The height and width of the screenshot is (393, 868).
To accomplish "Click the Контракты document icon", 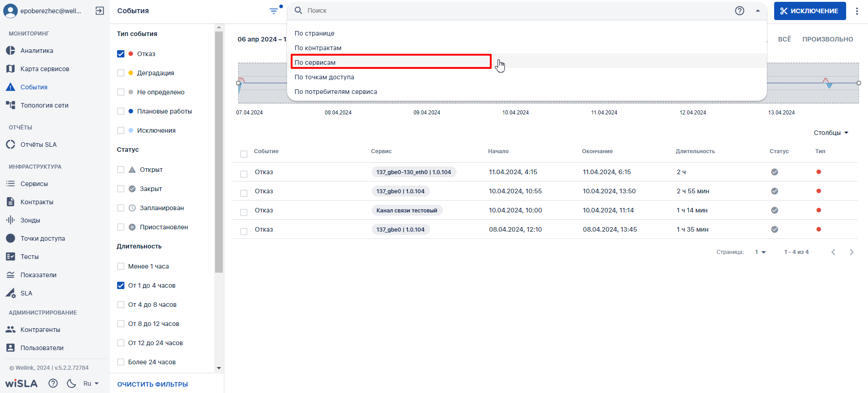I will coord(10,202).
